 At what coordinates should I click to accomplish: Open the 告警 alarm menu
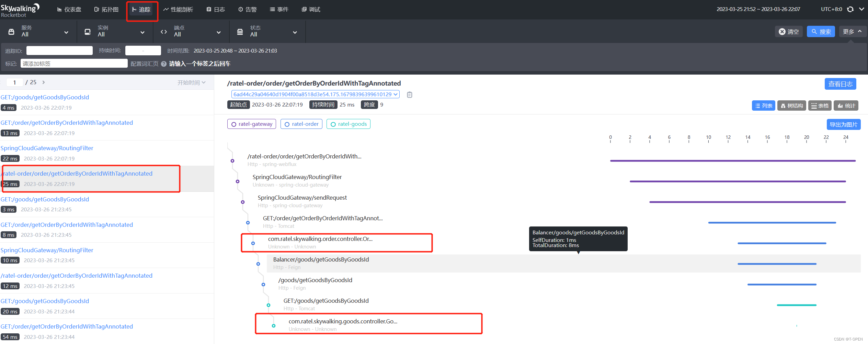(248, 9)
